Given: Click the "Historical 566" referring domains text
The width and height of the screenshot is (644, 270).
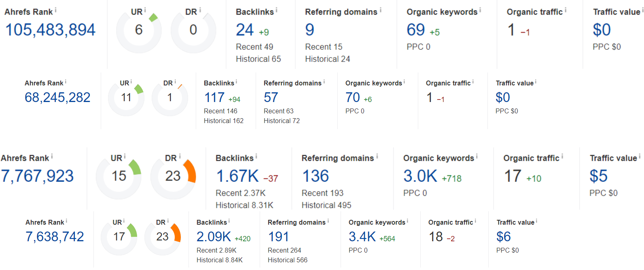Looking at the screenshot, I should click(288, 260).
